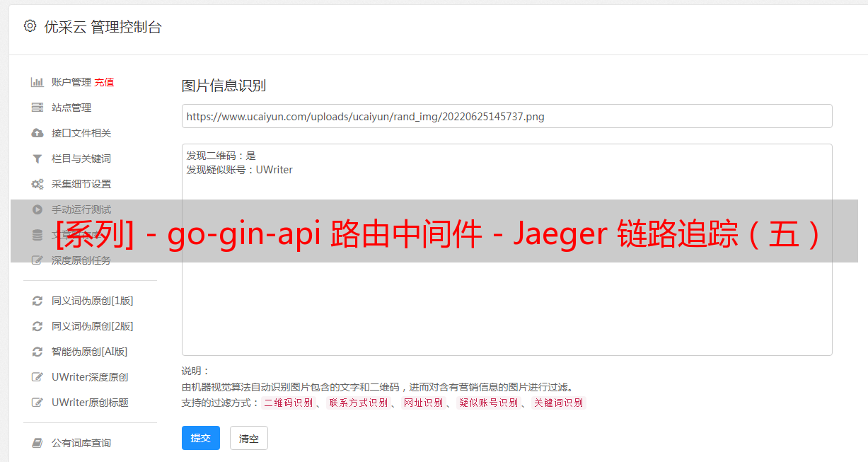Click the 二维码识别 filter tag
The width and height of the screenshot is (868, 462).
pos(288,403)
